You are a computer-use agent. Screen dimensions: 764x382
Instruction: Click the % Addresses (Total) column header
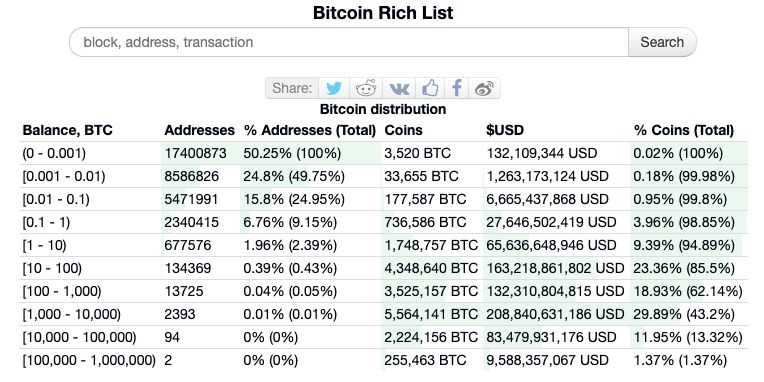[310, 131]
